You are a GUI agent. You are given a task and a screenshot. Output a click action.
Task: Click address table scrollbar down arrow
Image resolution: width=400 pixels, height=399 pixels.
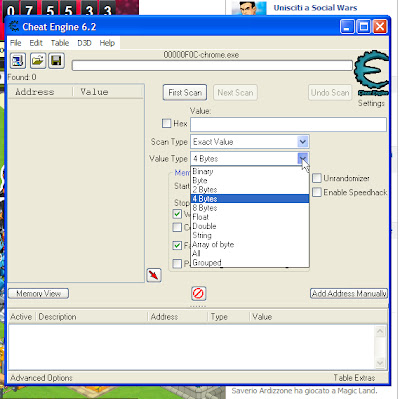click(x=380, y=363)
